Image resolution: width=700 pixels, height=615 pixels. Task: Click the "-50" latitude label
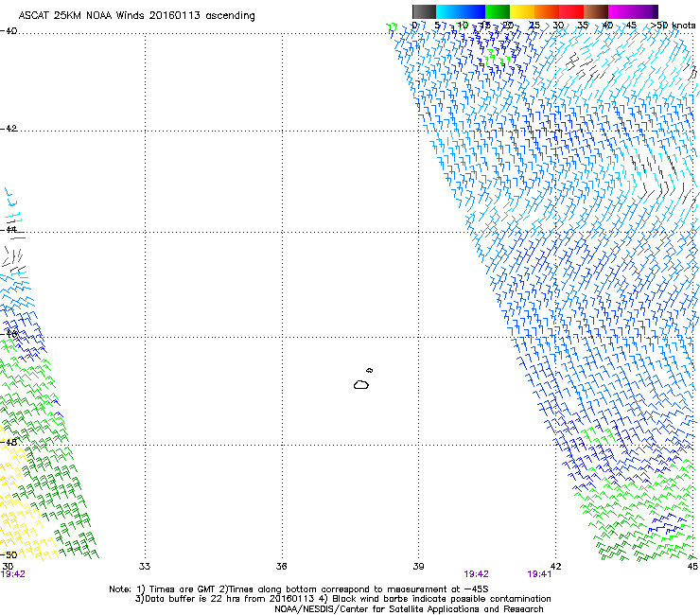tap(9, 554)
